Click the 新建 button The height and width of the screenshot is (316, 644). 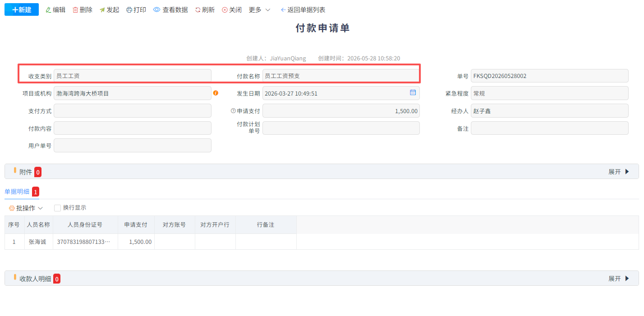coord(22,9)
